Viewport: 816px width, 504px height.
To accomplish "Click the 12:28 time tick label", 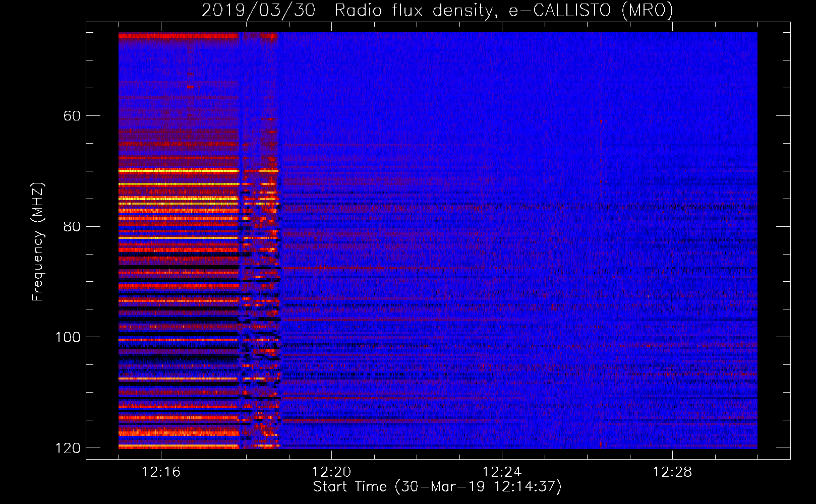I will 672,472.
